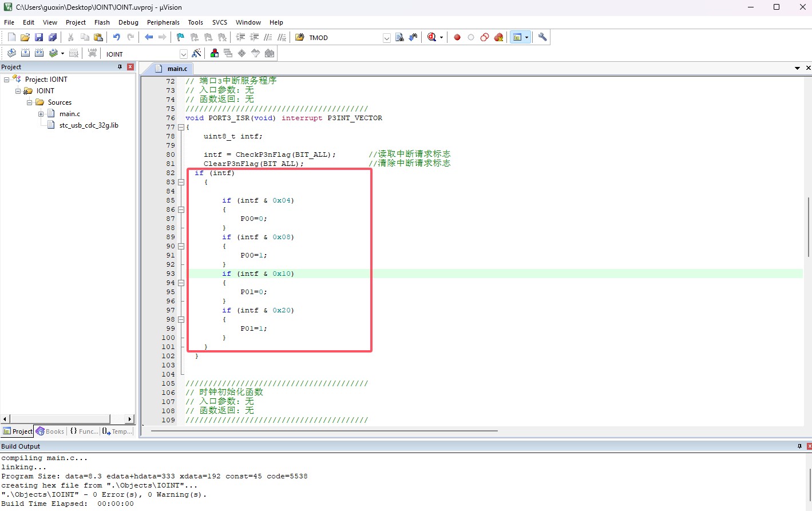Screen dimensions: 812x511
Task: Click the Project panel right scroll arrow
Action: click(130, 419)
